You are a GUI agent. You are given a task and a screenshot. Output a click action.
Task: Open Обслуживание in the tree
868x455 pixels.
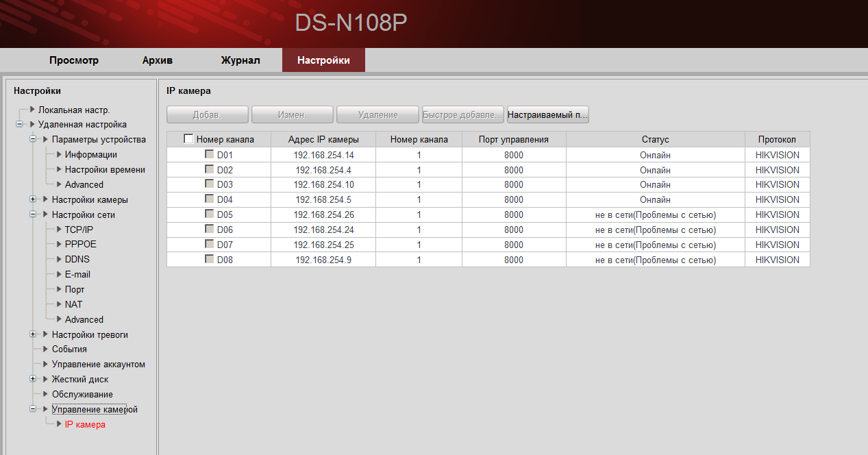pyautogui.click(x=82, y=394)
